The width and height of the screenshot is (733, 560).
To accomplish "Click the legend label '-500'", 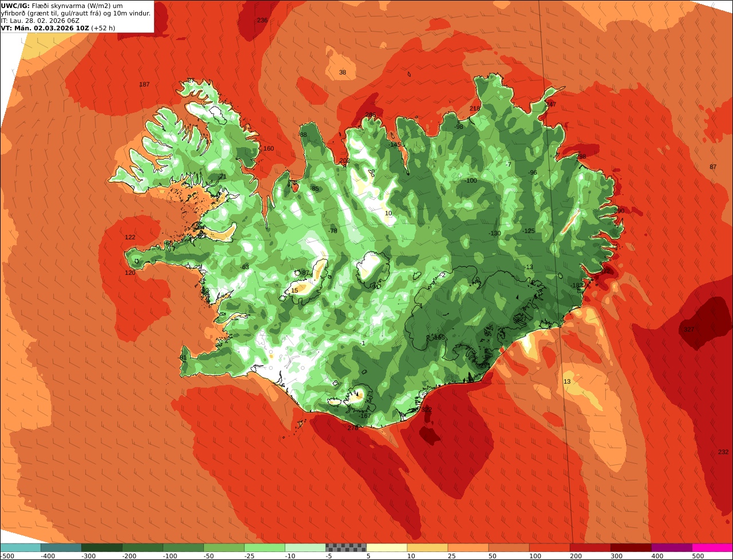I will point(7,556).
